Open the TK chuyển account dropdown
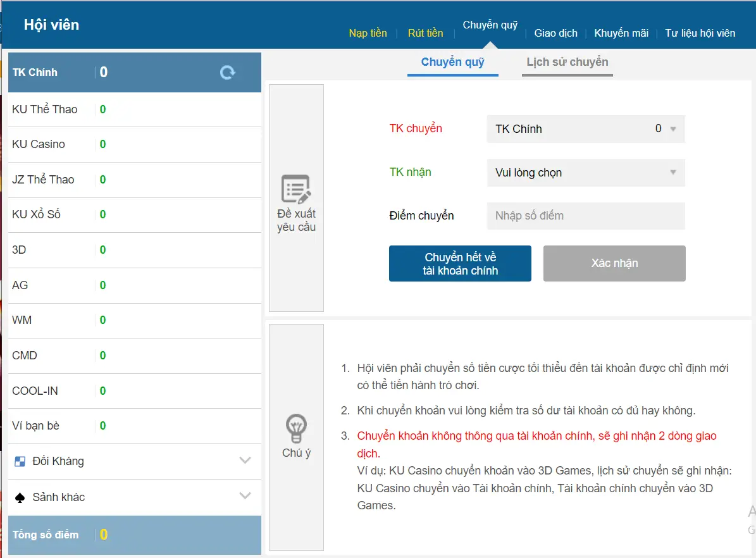This screenshot has width=756, height=558. tap(585, 128)
